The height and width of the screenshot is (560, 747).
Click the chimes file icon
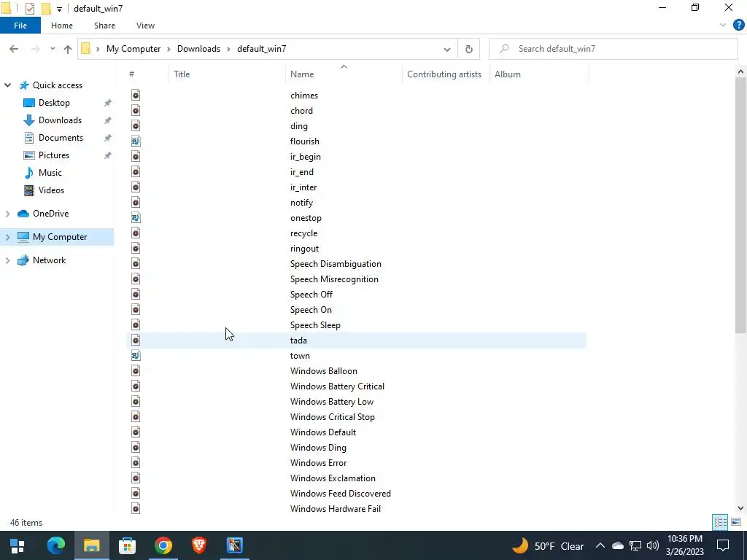[136, 96]
